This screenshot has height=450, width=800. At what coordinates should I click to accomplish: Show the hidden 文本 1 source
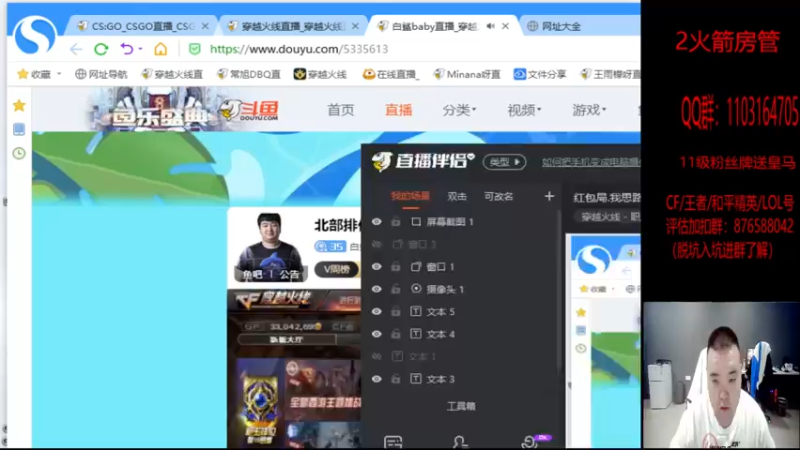pyautogui.click(x=377, y=356)
